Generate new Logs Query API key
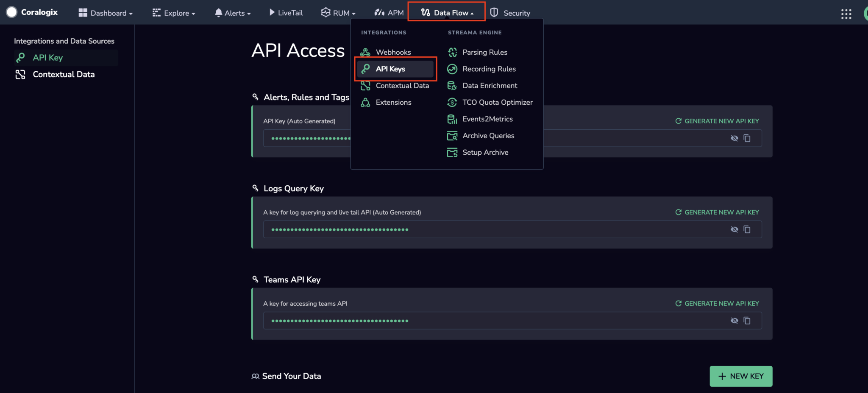The image size is (868, 393). pos(717,212)
